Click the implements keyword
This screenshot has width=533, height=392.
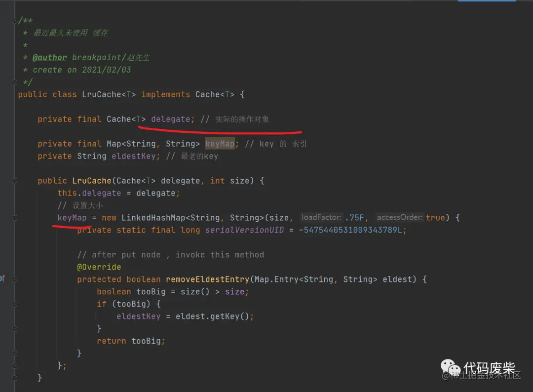165,94
